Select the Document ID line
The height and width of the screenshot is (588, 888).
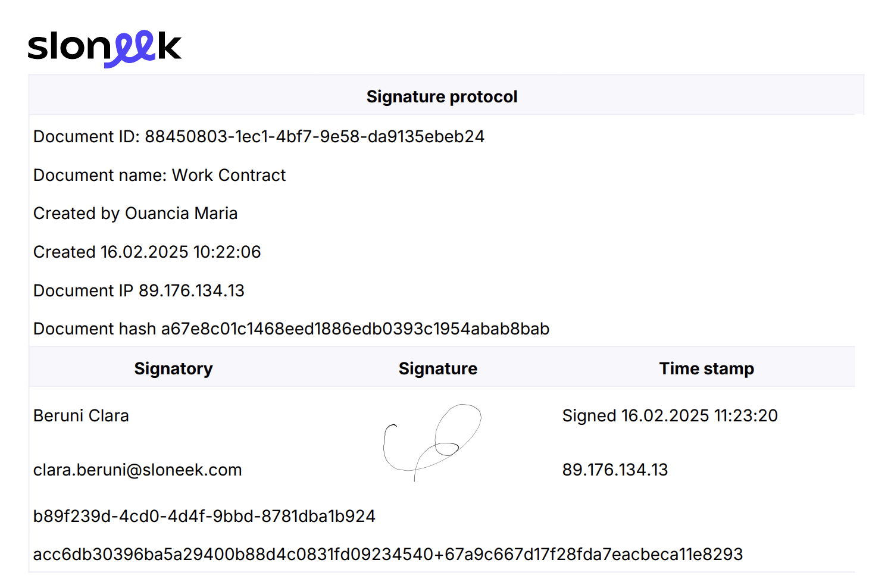click(259, 136)
